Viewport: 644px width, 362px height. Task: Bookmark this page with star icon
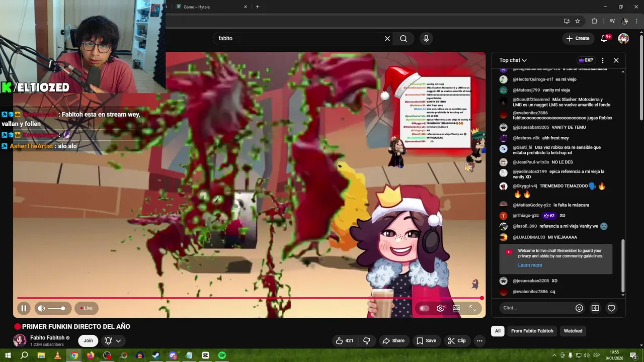(578, 21)
